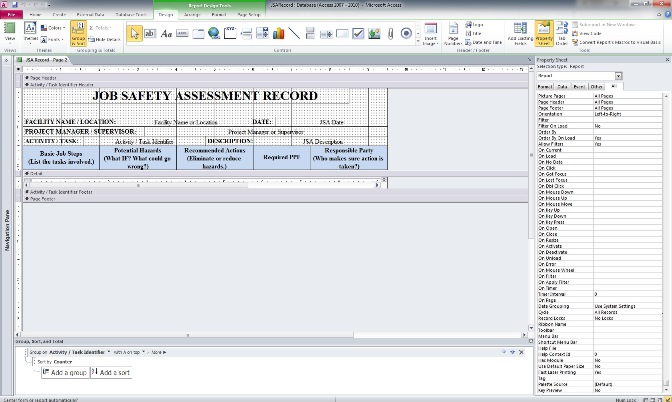
Task: Select the Page Header section bar
Action: click(x=274, y=78)
